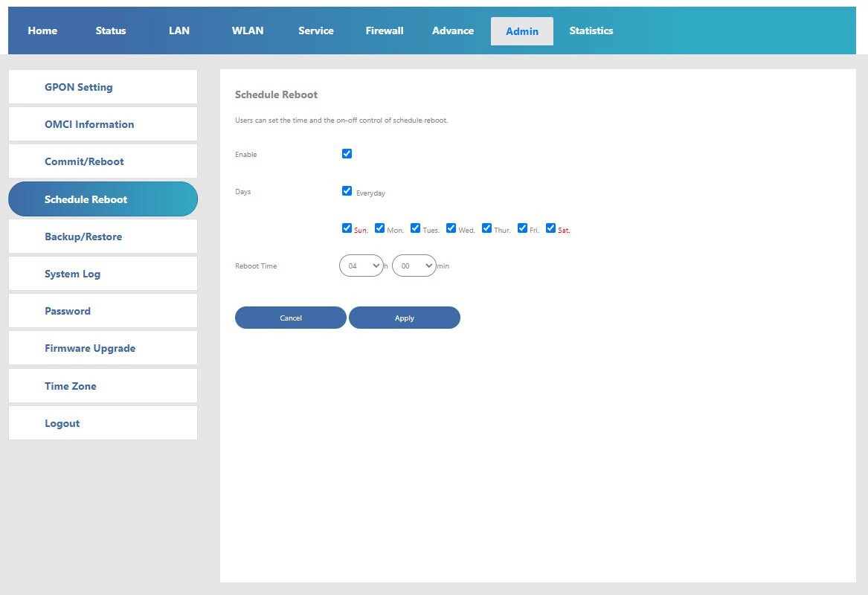Toggle the Everyday checkbox

click(347, 191)
